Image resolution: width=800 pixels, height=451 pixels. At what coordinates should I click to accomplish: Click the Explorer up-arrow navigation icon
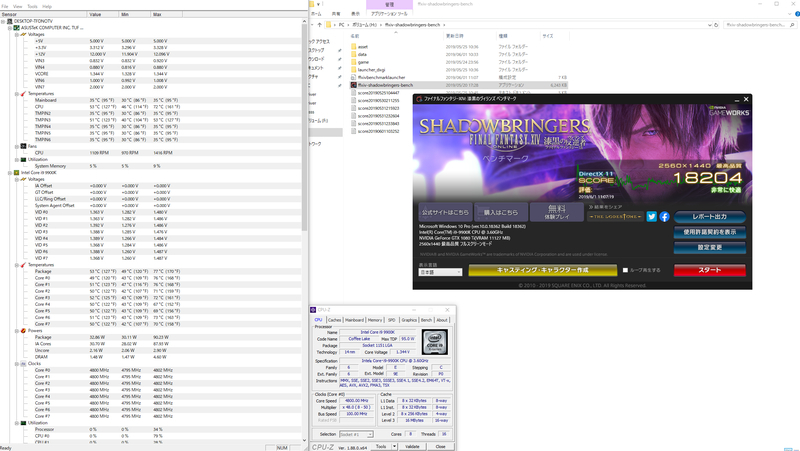click(x=320, y=24)
